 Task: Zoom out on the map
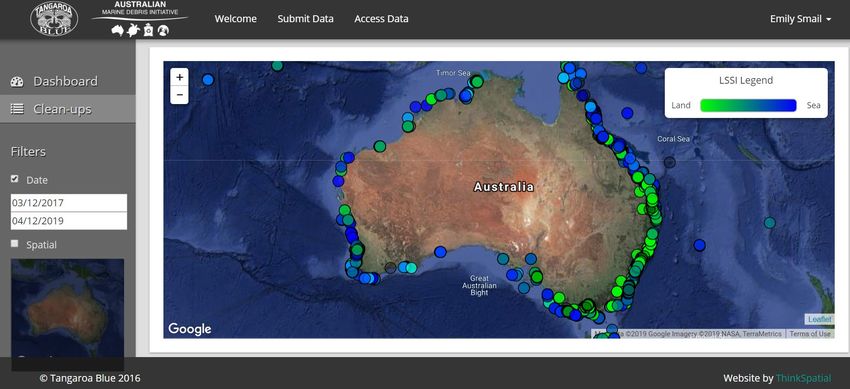[x=179, y=95]
